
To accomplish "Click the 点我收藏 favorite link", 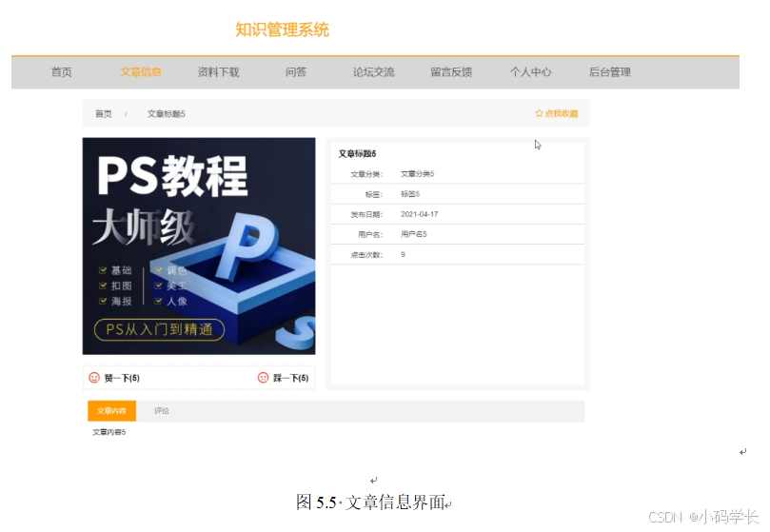I will [x=557, y=113].
